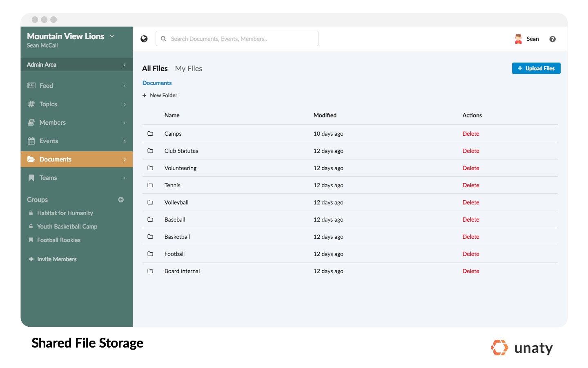
Task: Click the Search Documents input field
Action: [237, 38]
